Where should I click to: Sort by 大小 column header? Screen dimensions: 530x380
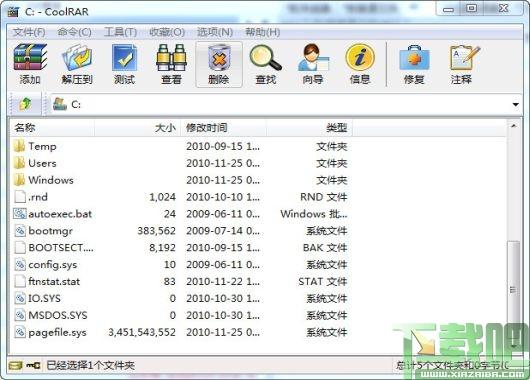138,127
